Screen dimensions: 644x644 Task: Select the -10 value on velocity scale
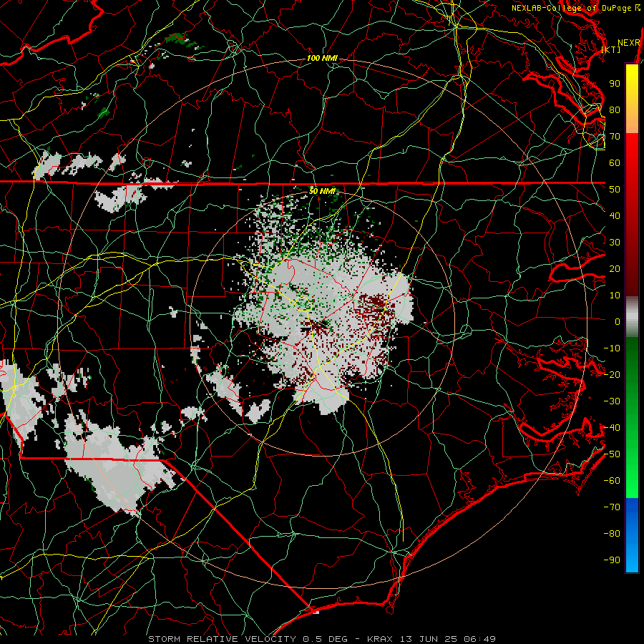tap(612, 348)
